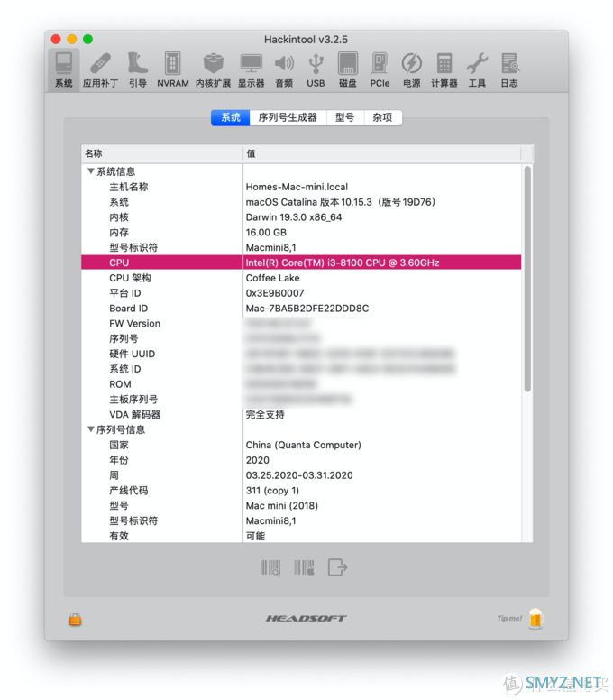This screenshot has width=613, height=700.
Task: Select the 311 (copy 1) value
Action: [272, 490]
